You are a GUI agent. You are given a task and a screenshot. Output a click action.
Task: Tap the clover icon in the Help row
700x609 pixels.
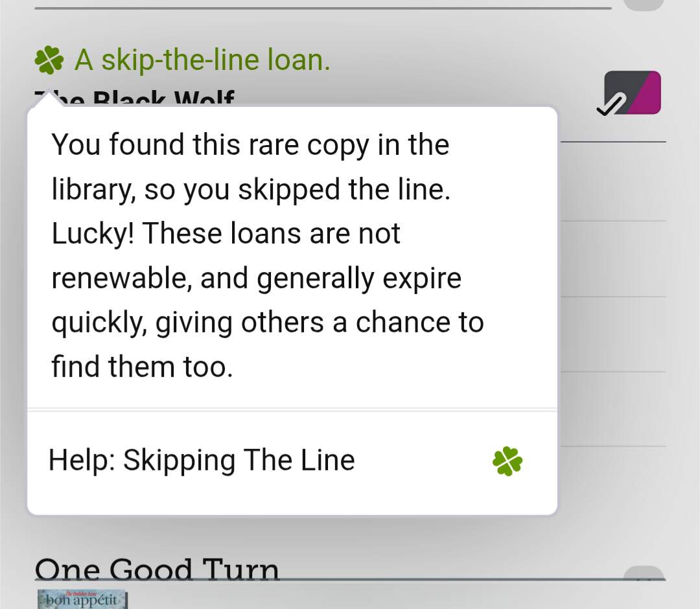pyautogui.click(x=507, y=461)
